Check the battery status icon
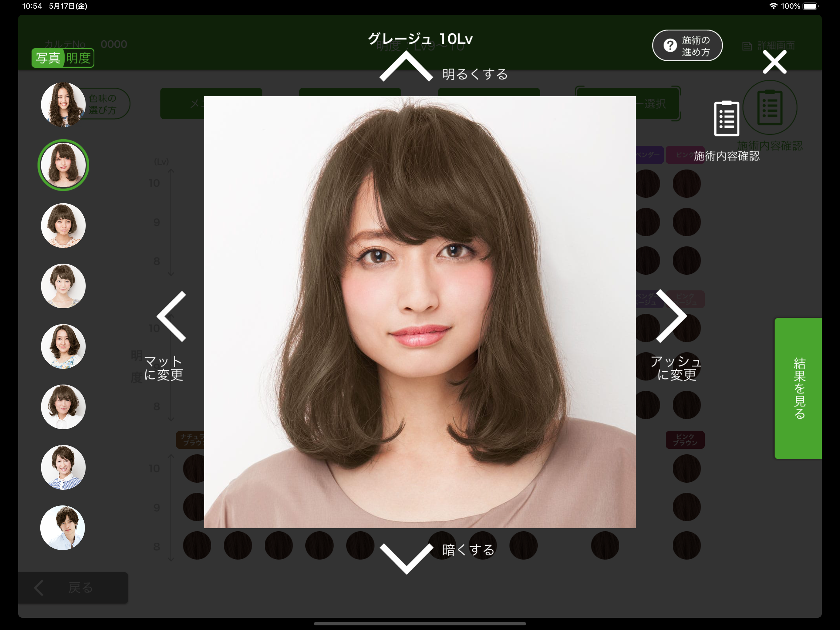Image resolution: width=840 pixels, height=630 pixels. point(810,6)
